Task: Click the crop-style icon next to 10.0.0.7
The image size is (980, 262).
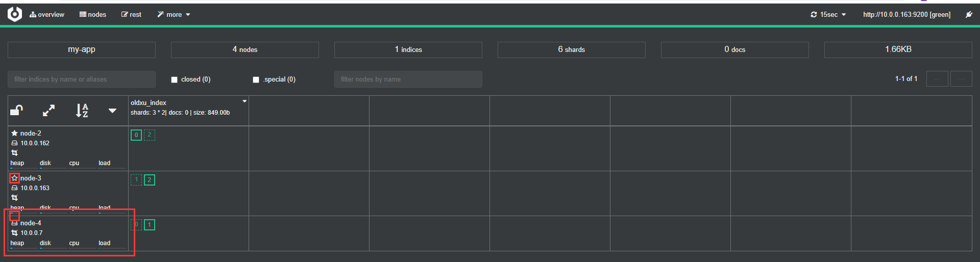Action: point(14,233)
